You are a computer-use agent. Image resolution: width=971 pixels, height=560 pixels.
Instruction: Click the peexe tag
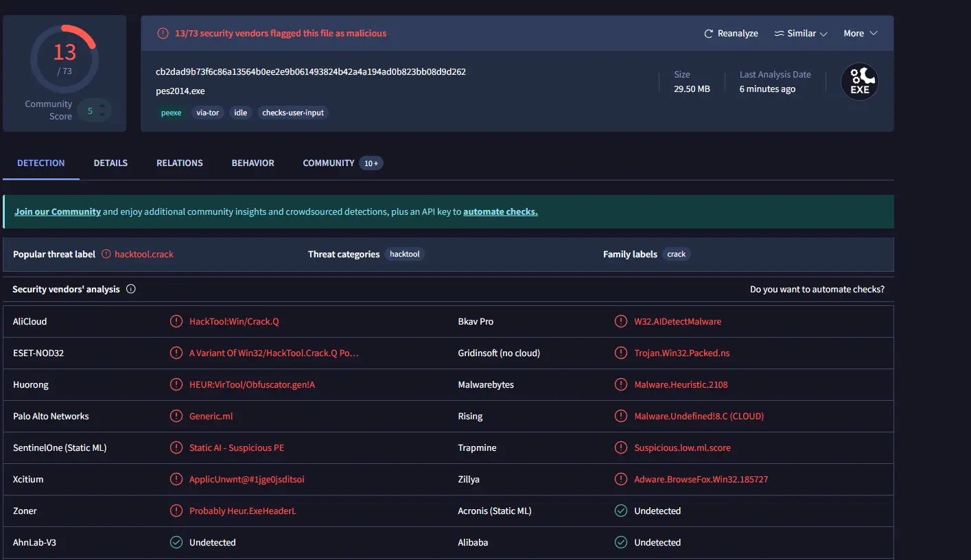tap(172, 113)
